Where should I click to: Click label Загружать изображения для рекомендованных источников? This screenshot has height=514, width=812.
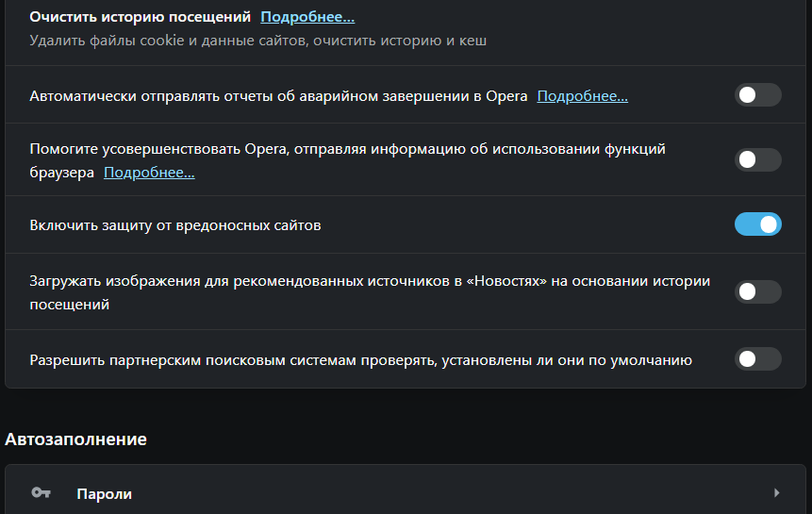[x=370, y=292]
